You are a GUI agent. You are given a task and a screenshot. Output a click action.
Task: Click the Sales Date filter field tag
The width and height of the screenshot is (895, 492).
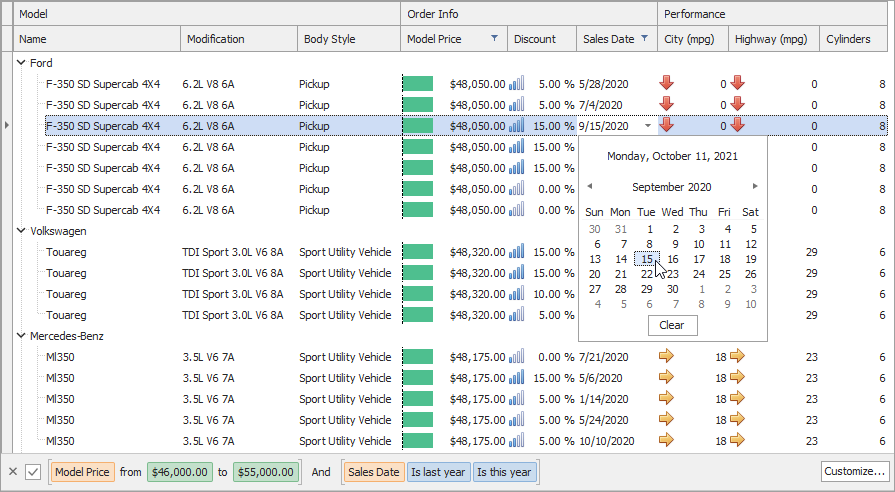[374, 472]
